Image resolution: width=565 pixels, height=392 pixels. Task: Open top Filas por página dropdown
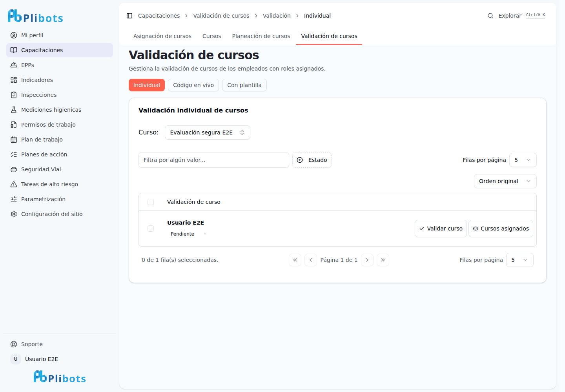(x=523, y=160)
